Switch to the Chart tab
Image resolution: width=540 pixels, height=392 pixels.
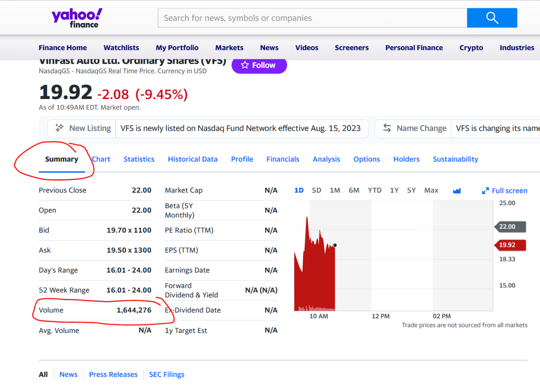[101, 159]
